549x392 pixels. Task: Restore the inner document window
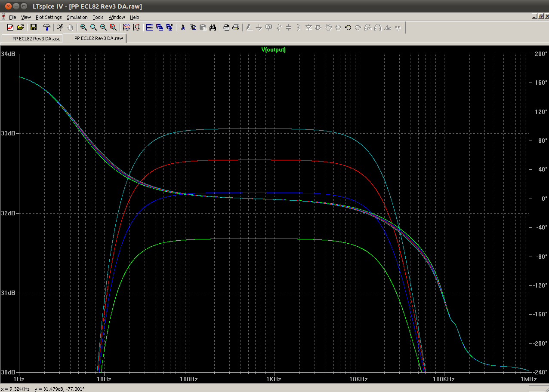(x=540, y=16)
